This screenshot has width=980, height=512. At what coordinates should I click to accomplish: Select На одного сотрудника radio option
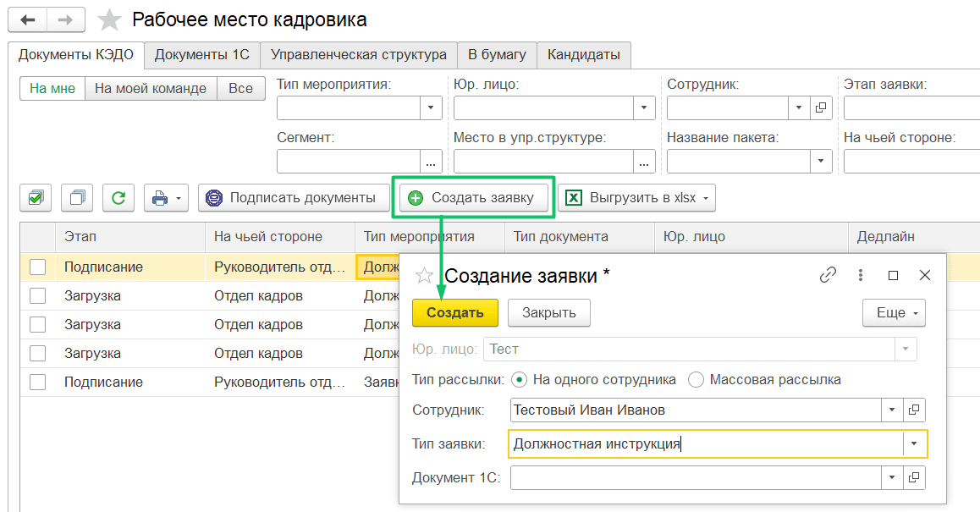click(519, 379)
